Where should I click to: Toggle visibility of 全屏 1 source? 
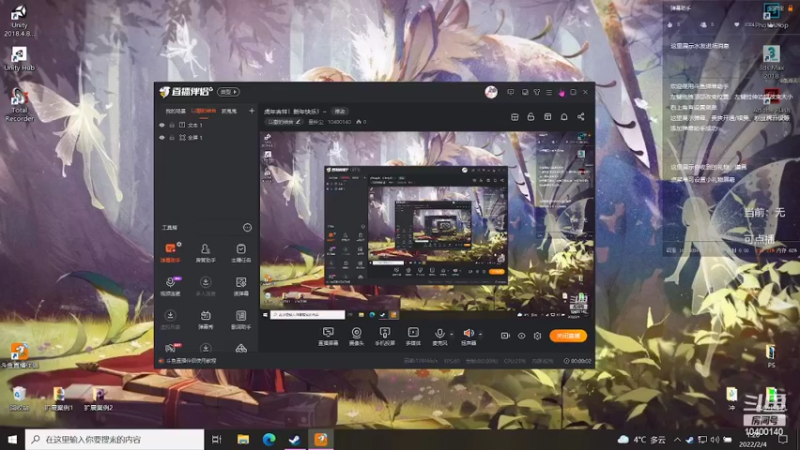coord(162,138)
